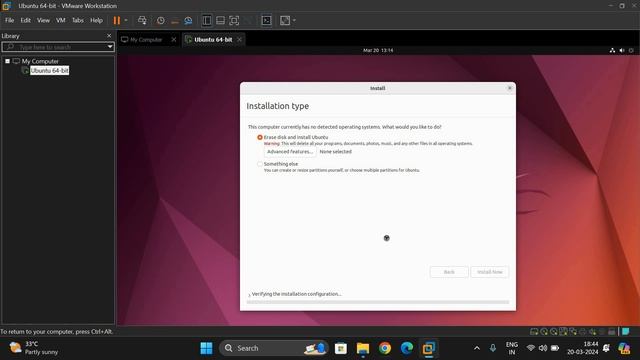This screenshot has width=640, height=360.
Task: Open the View menu
Action: [43, 20]
